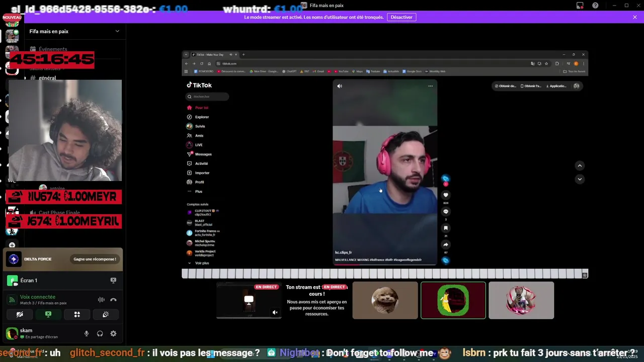Viewport: 644px width, 362px height.
Task: Open the YouTube bookmark
Action: (341, 71)
